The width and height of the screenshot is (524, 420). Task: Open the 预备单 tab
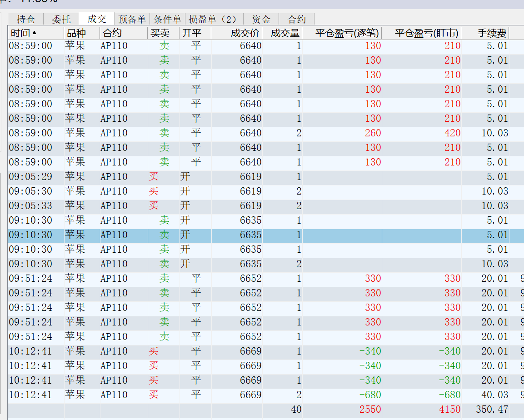[x=132, y=19]
